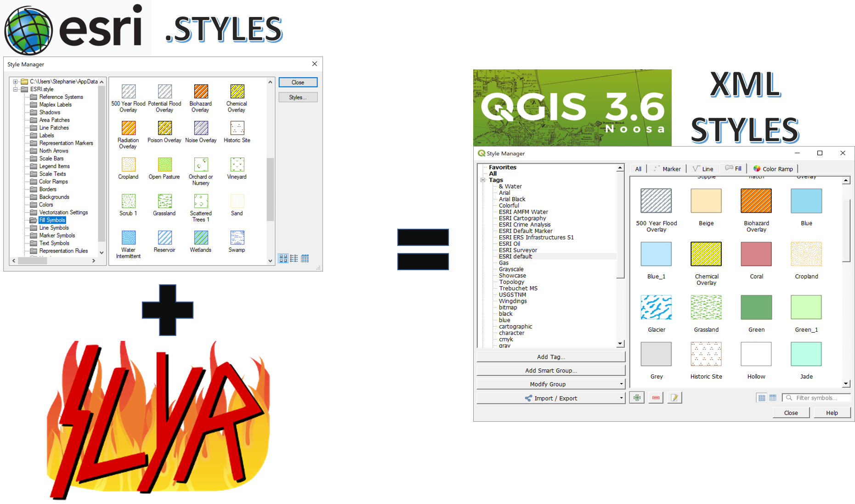Screen dimensions: 855x504
Task: Click the Styles... button
Action: (298, 97)
